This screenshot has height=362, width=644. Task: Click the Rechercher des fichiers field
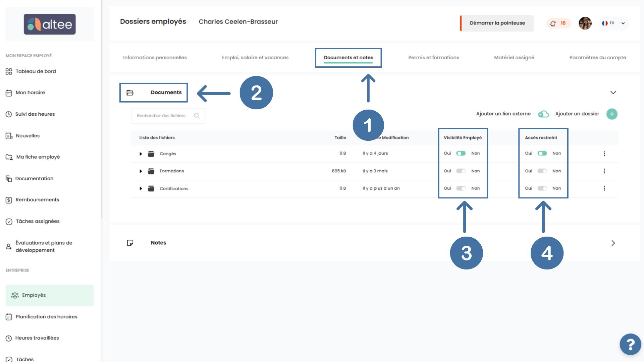click(168, 116)
